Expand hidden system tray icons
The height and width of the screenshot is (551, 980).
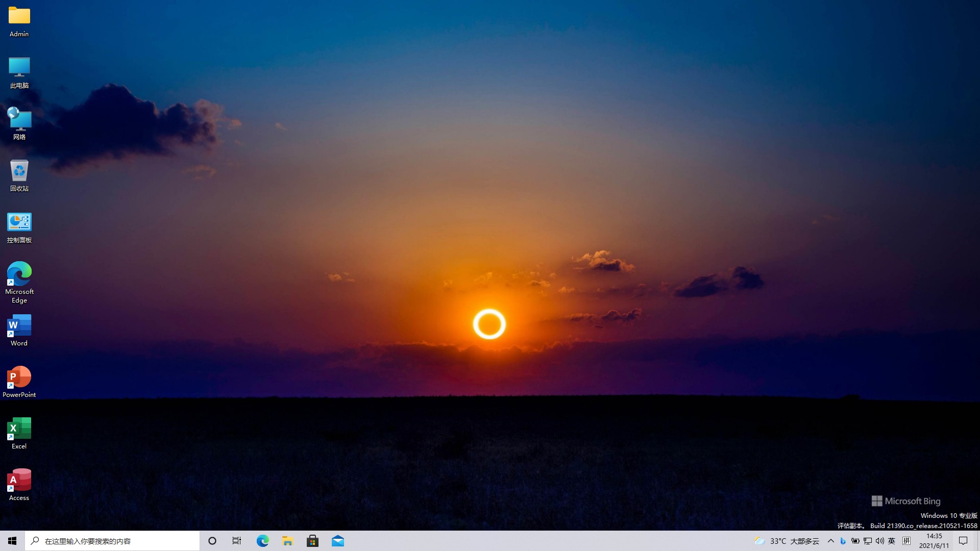831,540
